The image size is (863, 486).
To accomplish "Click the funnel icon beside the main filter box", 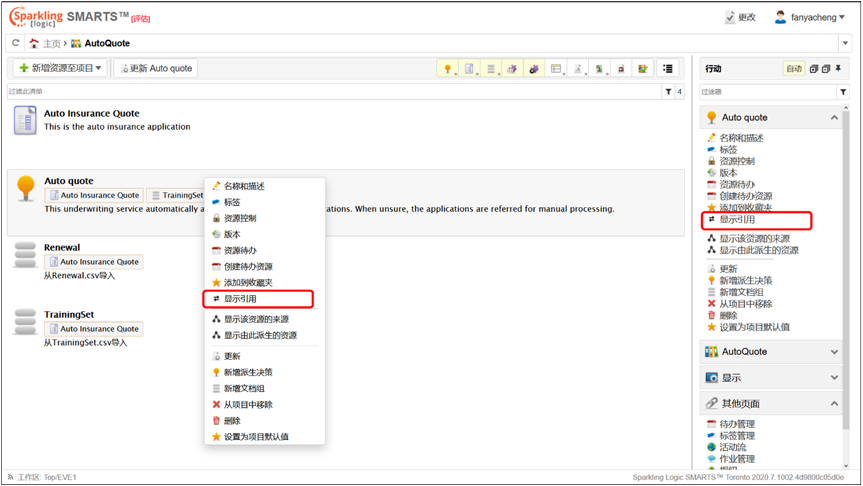I will tap(668, 92).
